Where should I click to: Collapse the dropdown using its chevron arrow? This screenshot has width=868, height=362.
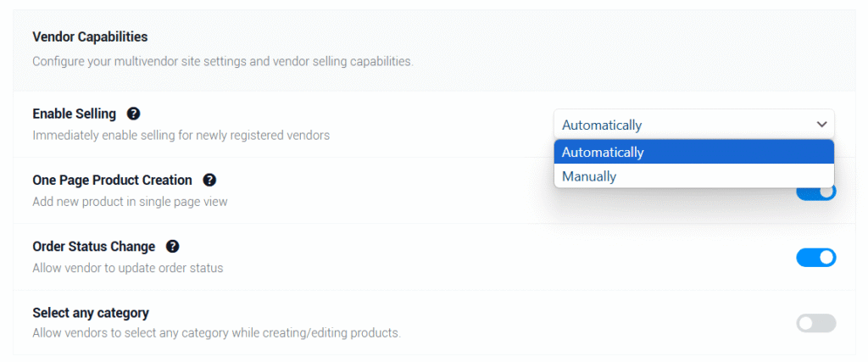[821, 125]
